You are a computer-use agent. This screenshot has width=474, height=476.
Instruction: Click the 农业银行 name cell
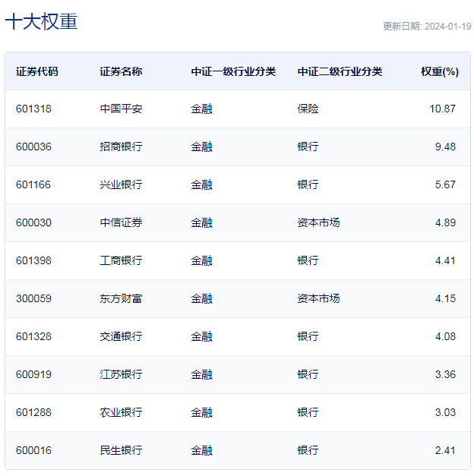click(x=121, y=412)
